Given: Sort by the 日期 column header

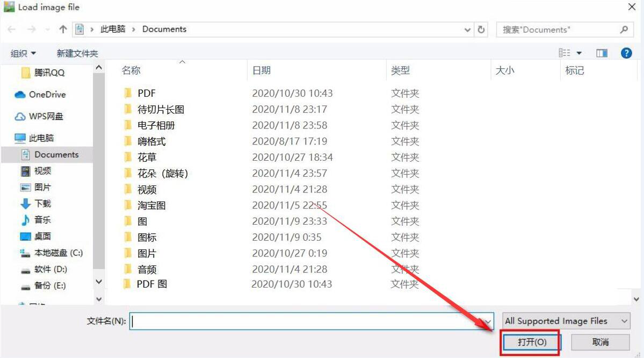Looking at the screenshot, I should (x=262, y=70).
